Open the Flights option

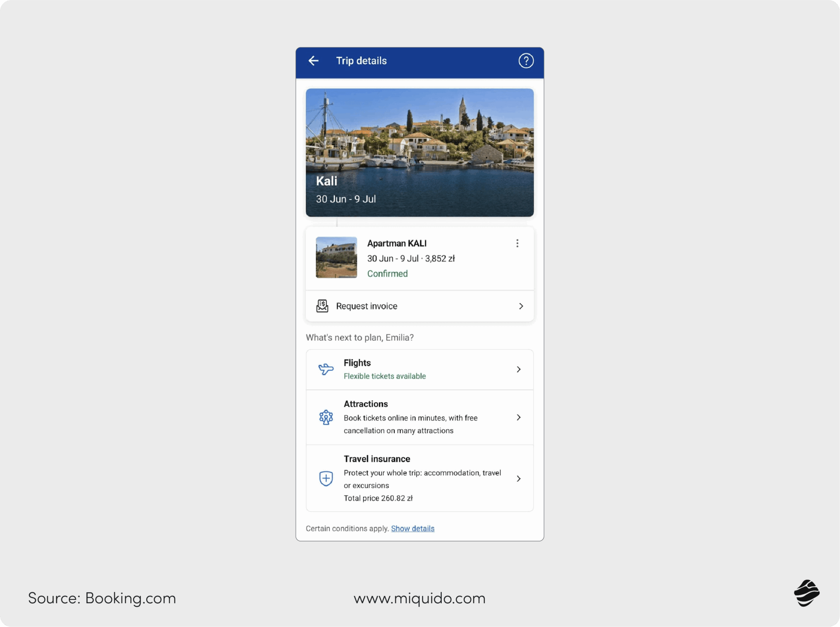[357, 363]
